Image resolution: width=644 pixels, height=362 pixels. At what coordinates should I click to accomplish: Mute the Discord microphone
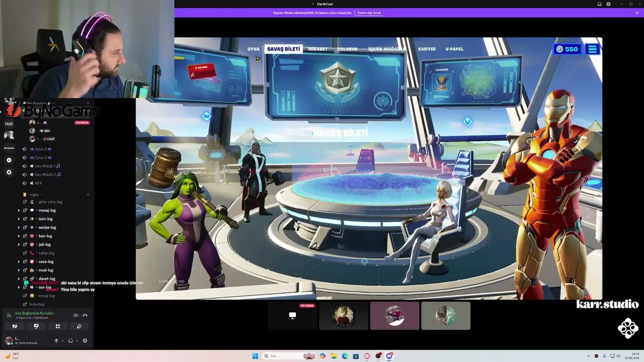click(x=56, y=340)
